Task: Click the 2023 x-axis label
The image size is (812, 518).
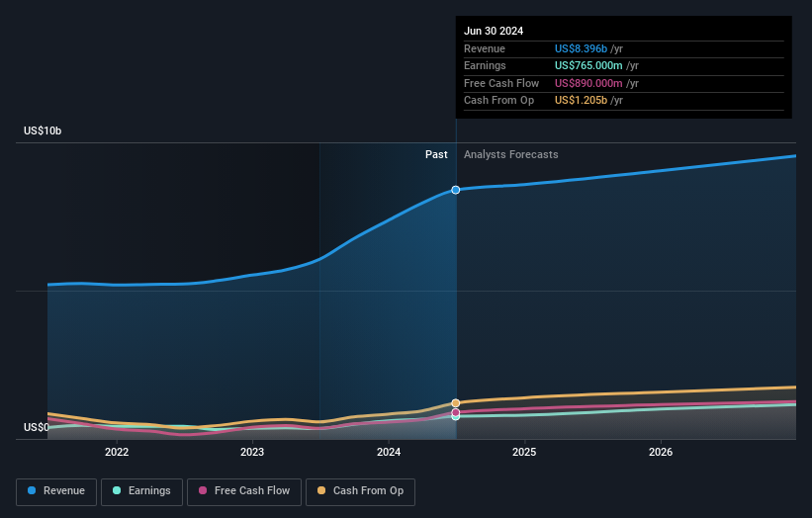Action: click(x=252, y=453)
